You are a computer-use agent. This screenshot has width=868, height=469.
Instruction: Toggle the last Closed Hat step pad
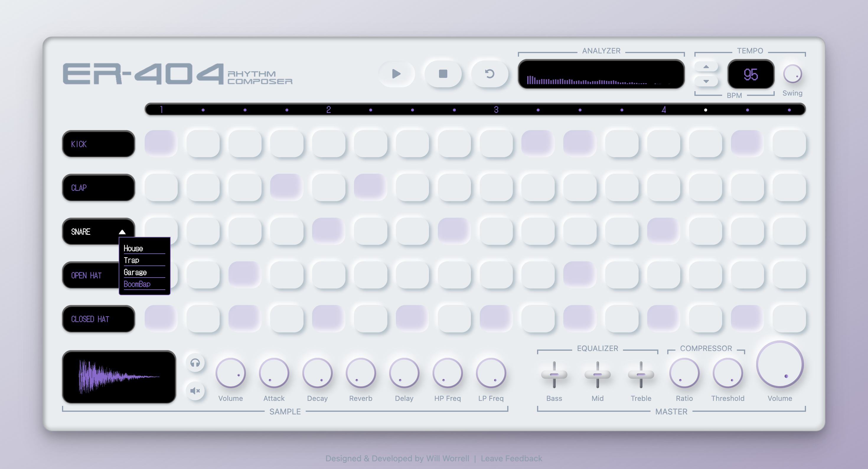(789, 319)
